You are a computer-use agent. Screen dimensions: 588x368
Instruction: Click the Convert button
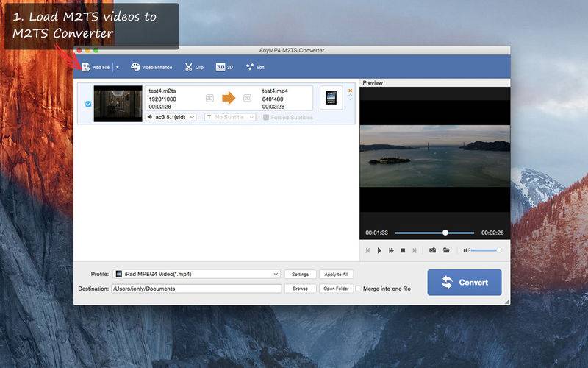point(465,282)
